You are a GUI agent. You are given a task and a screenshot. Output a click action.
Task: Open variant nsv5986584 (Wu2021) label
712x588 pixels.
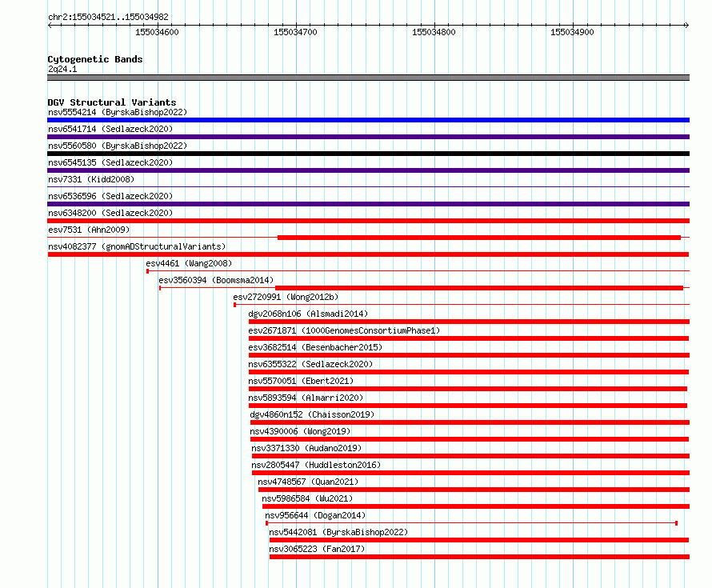307,498
